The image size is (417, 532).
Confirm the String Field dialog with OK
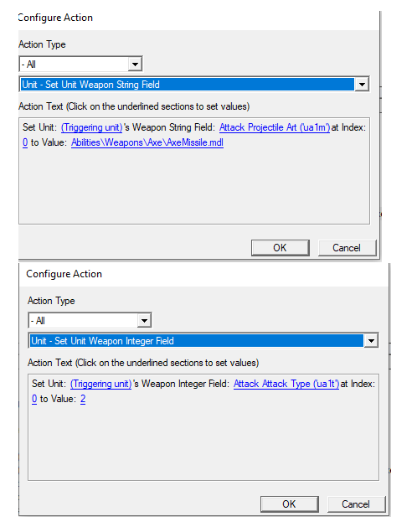(x=280, y=248)
